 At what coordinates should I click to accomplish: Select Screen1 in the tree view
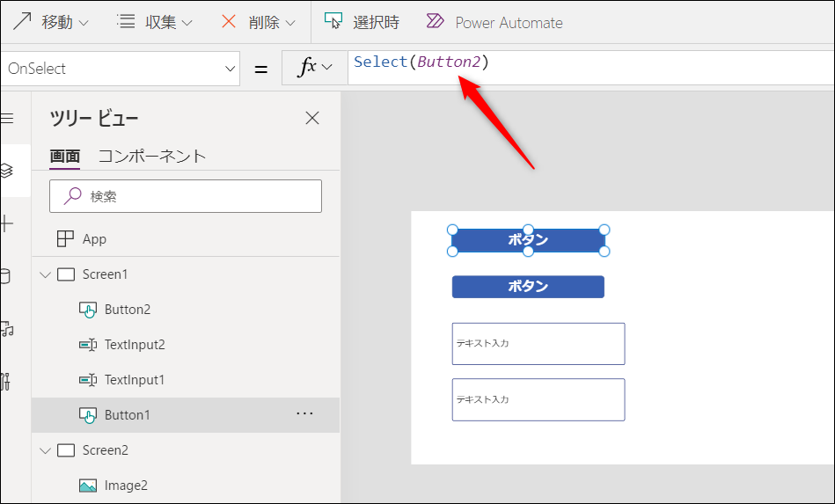click(105, 274)
